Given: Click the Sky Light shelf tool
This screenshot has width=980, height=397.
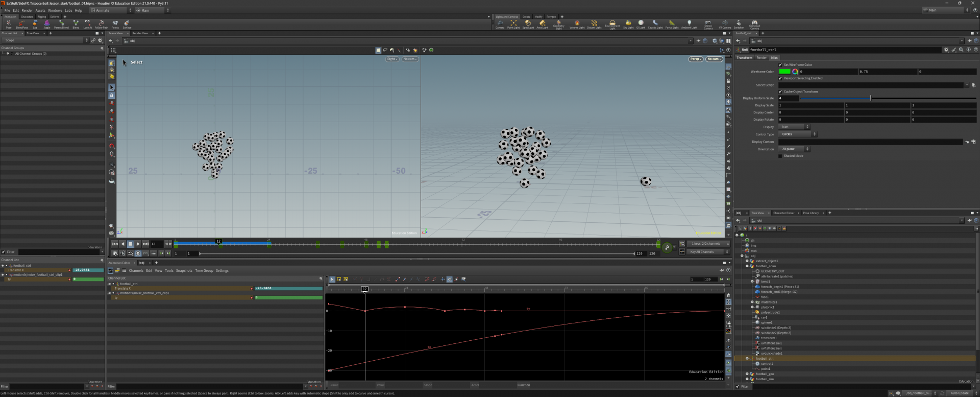Looking at the screenshot, I should [x=628, y=24].
